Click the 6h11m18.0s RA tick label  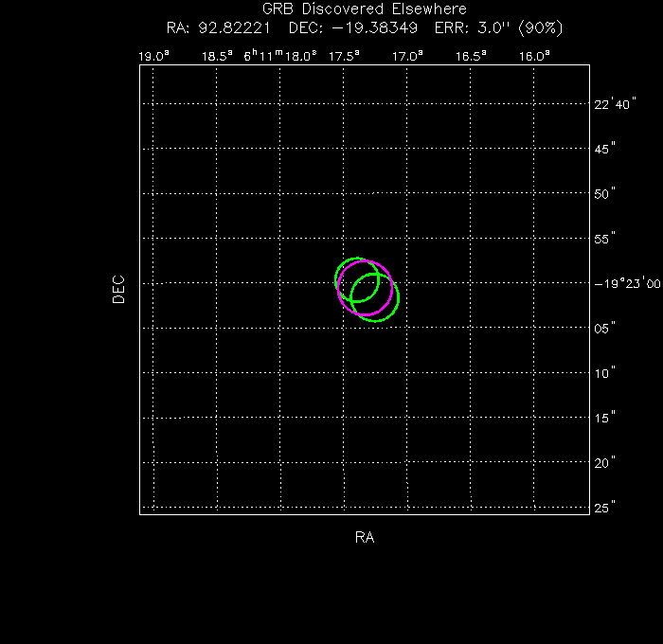(280, 55)
